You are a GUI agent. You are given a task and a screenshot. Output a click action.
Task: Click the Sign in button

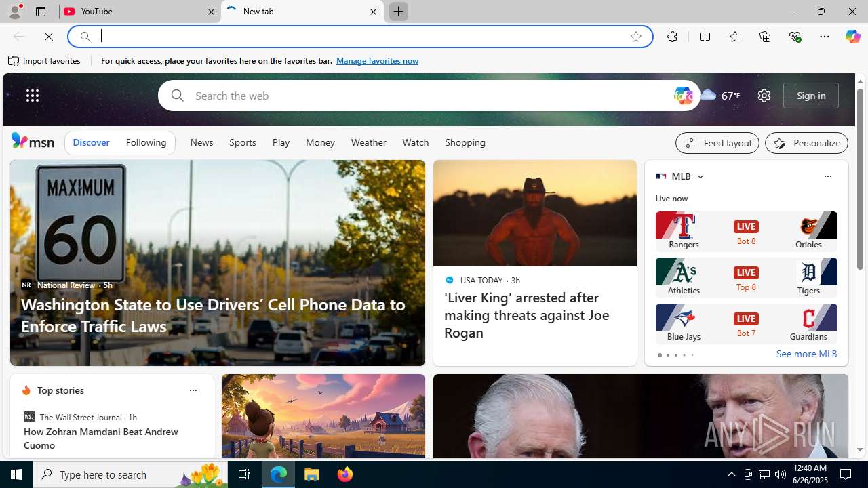811,96
